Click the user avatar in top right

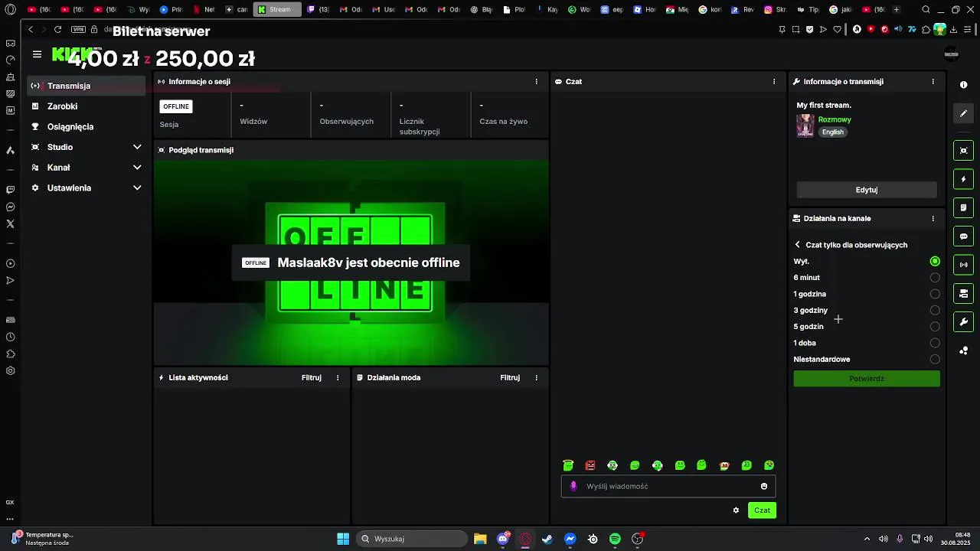pos(952,53)
